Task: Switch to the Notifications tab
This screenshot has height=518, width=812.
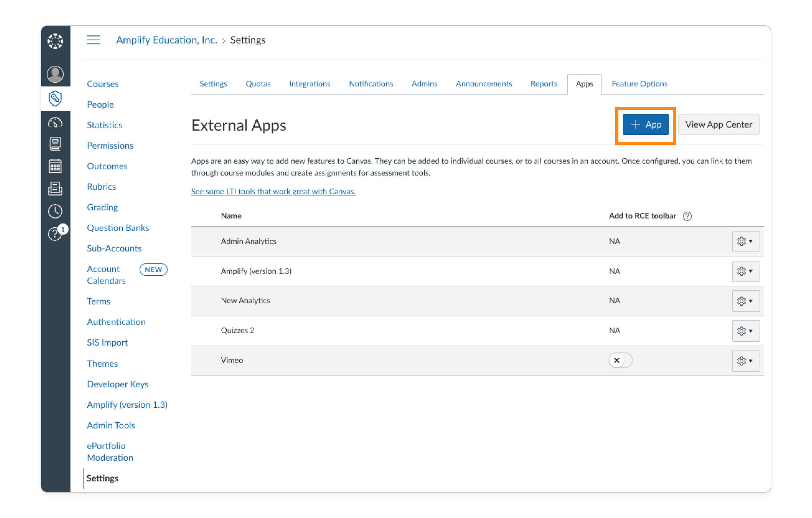Action: click(x=370, y=84)
